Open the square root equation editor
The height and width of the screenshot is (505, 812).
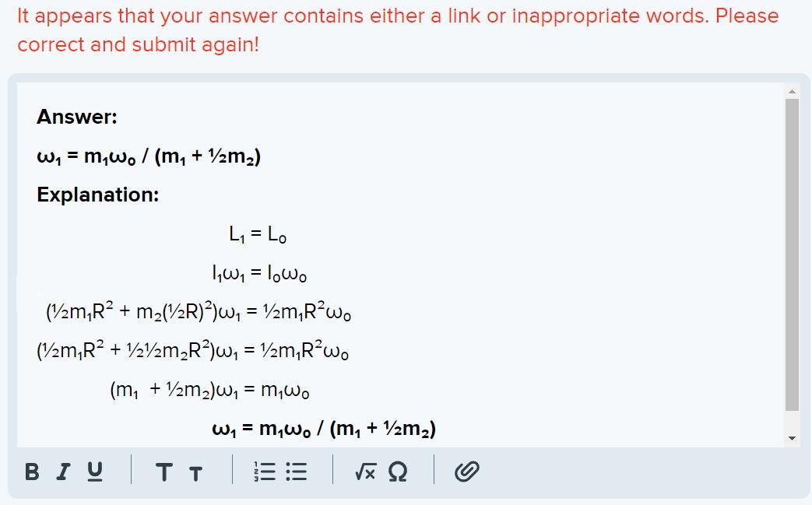pyautogui.click(x=365, y=472)
